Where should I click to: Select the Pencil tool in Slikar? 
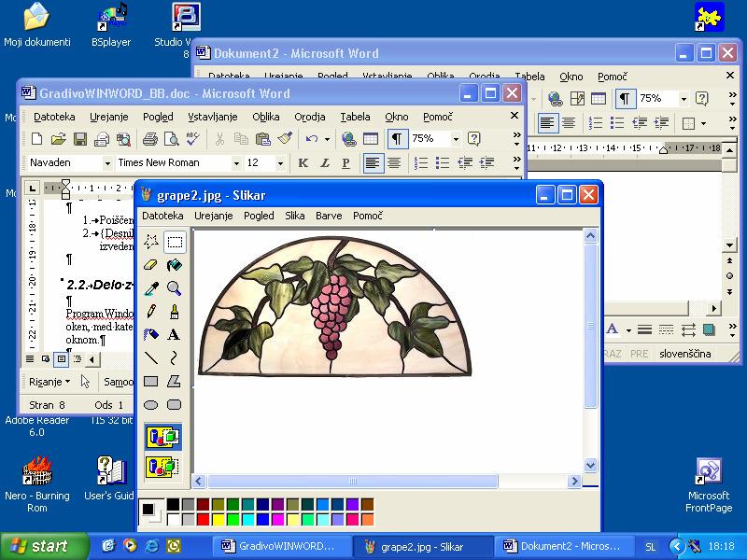click(x=151, y=312)
